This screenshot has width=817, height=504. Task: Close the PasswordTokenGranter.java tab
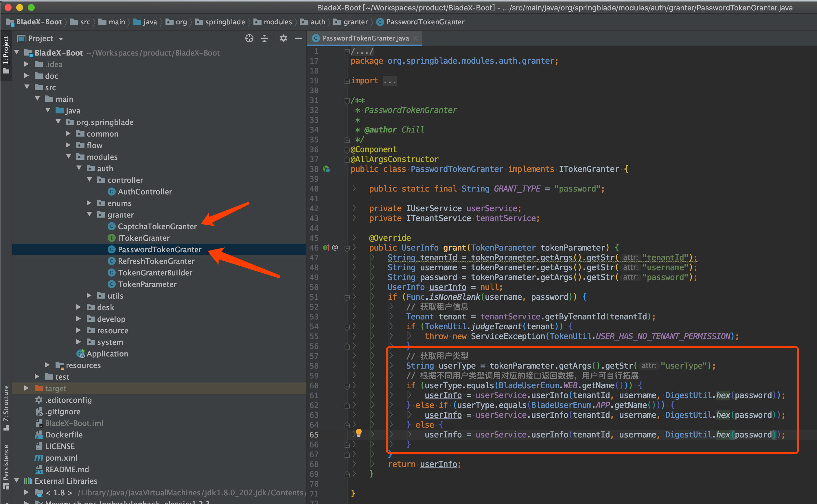pyautogui.click(x=415, y=38)
